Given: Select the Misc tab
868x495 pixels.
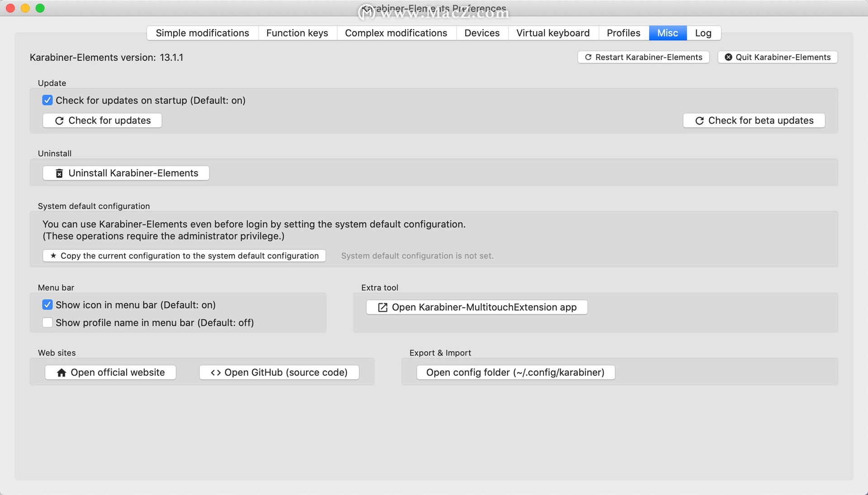Looking at the screenshot, I should [x=668, y=33].
